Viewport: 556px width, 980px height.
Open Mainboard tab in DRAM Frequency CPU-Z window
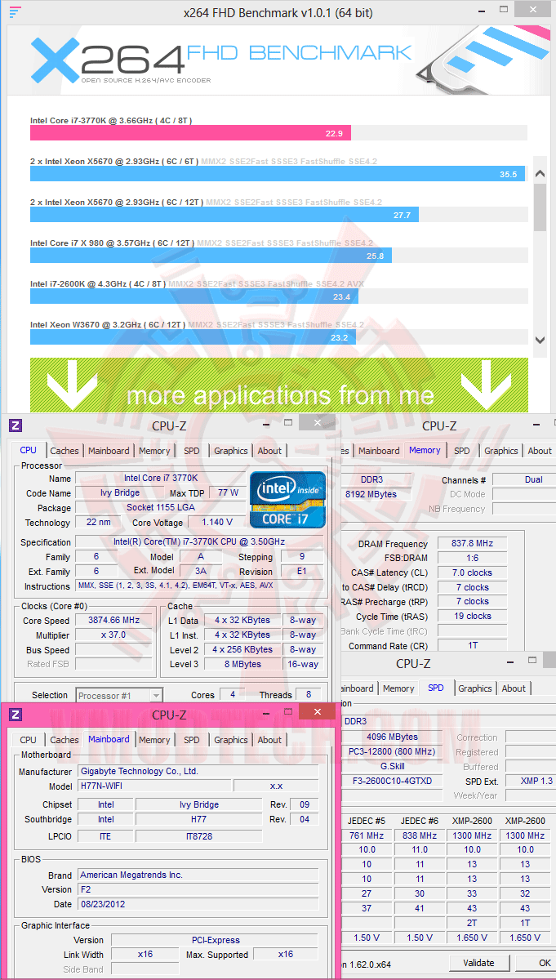(379, 451)
